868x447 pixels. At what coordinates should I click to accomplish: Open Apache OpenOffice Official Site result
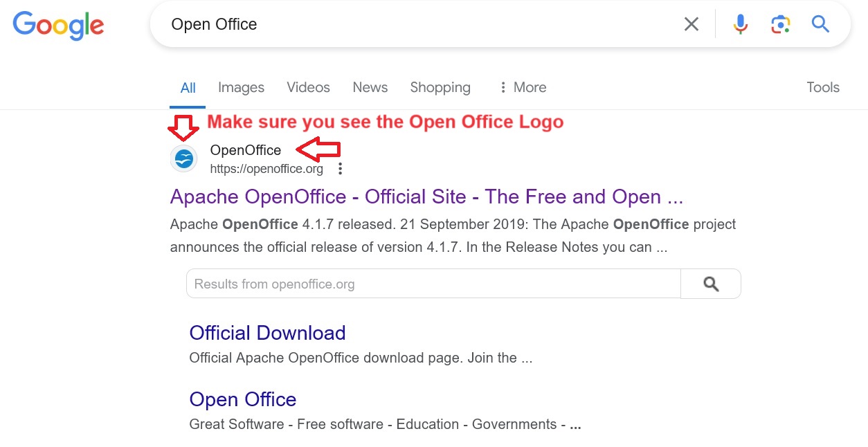click(426, 197)
